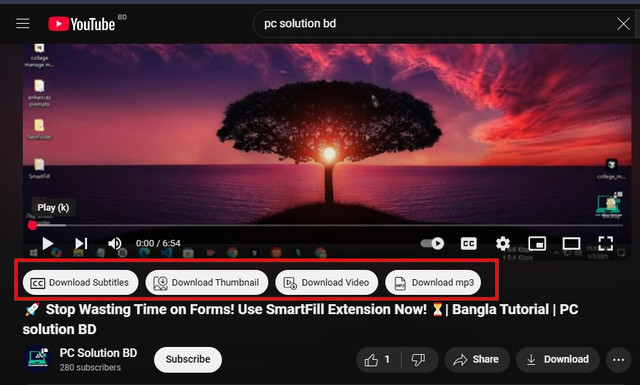Seek using the red progress bar scrubber
This screenshot has width=640, height=385.
point(33,225)
